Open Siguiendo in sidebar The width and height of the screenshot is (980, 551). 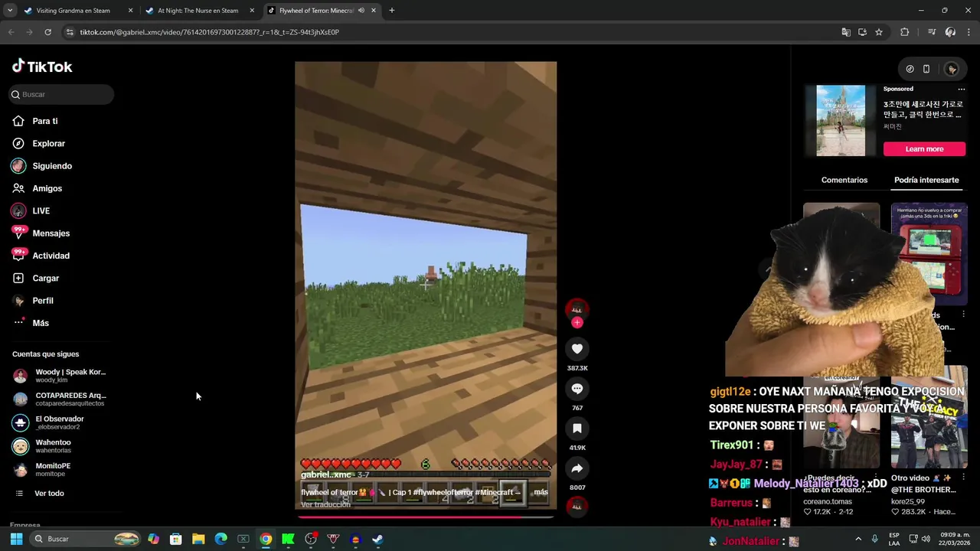click(x=52, y=166)
